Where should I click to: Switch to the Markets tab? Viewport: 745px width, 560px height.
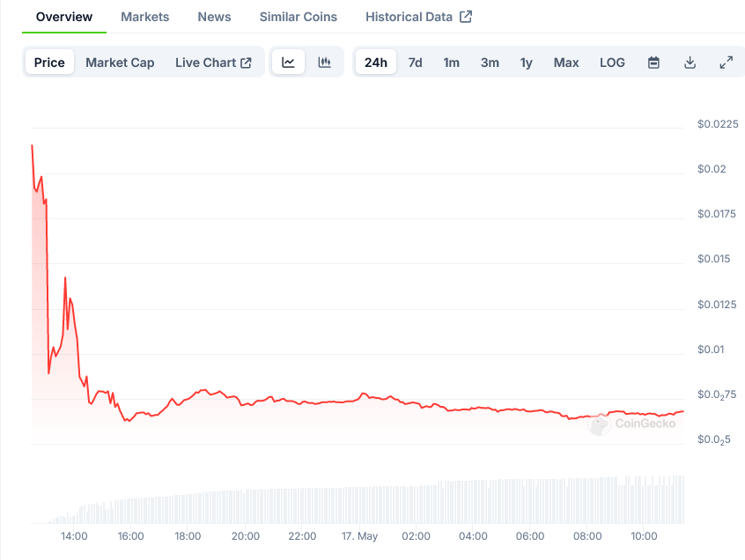point(144,17)
